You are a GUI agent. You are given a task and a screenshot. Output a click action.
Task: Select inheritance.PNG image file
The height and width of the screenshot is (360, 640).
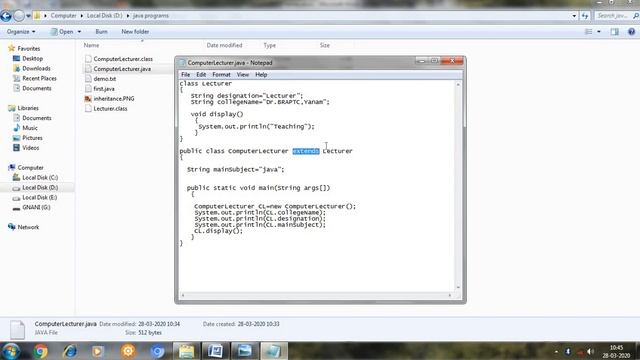(x=109, y=98)
